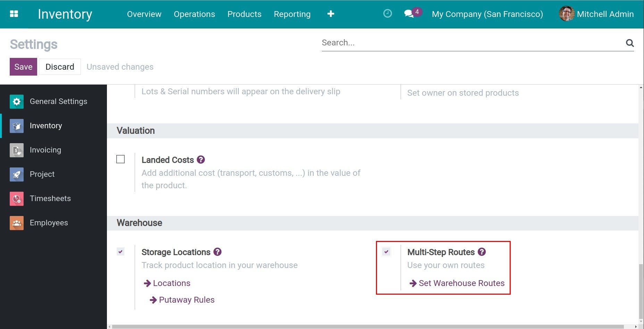Click 'Set owner on stored products' text

(463, 93)
